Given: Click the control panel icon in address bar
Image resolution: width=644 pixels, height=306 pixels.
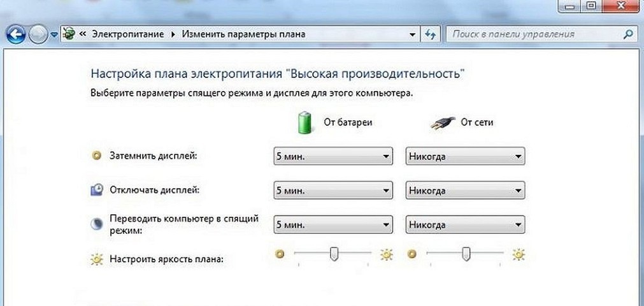Looking at the screenshot, I should pos(69,34).
